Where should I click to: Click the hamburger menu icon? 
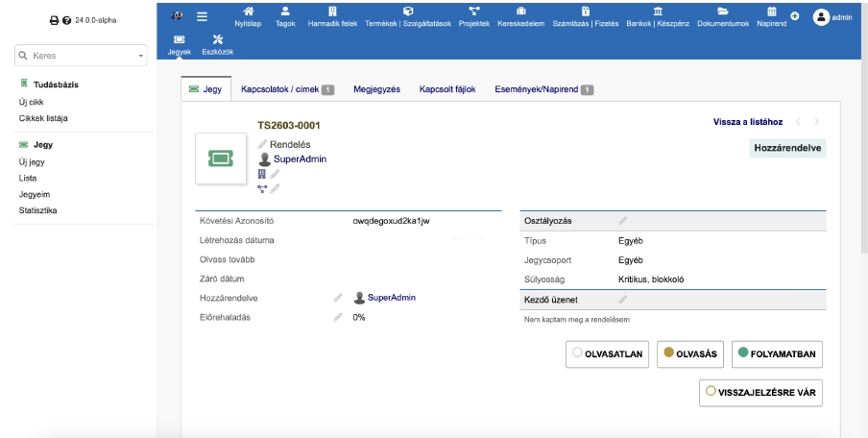pyautogui.click(x=202, y=16)
